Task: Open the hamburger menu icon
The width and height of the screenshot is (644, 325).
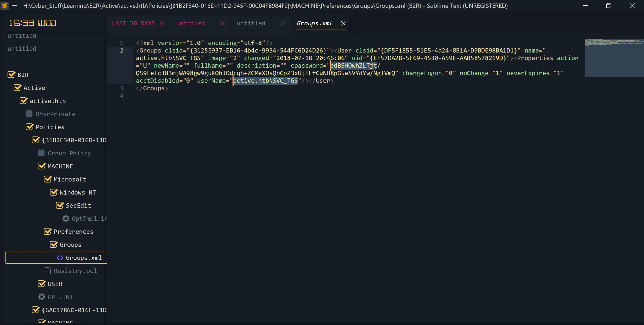Action: 15,6
